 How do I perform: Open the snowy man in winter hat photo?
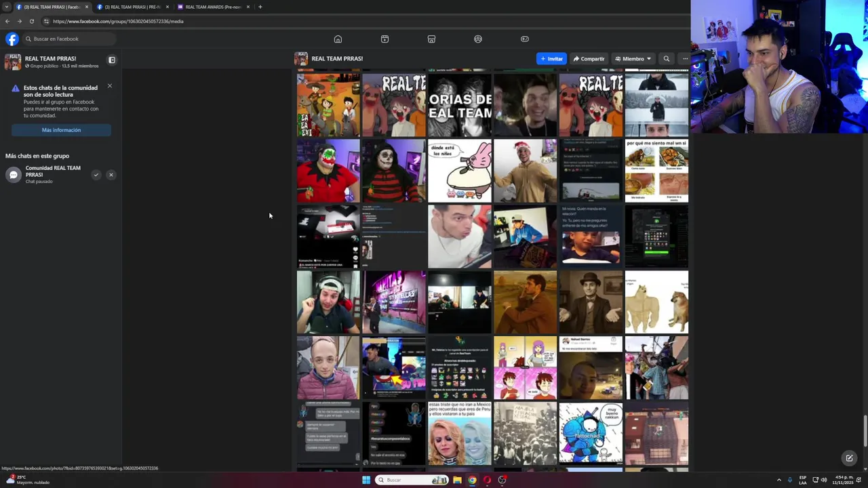pos(656,105)
